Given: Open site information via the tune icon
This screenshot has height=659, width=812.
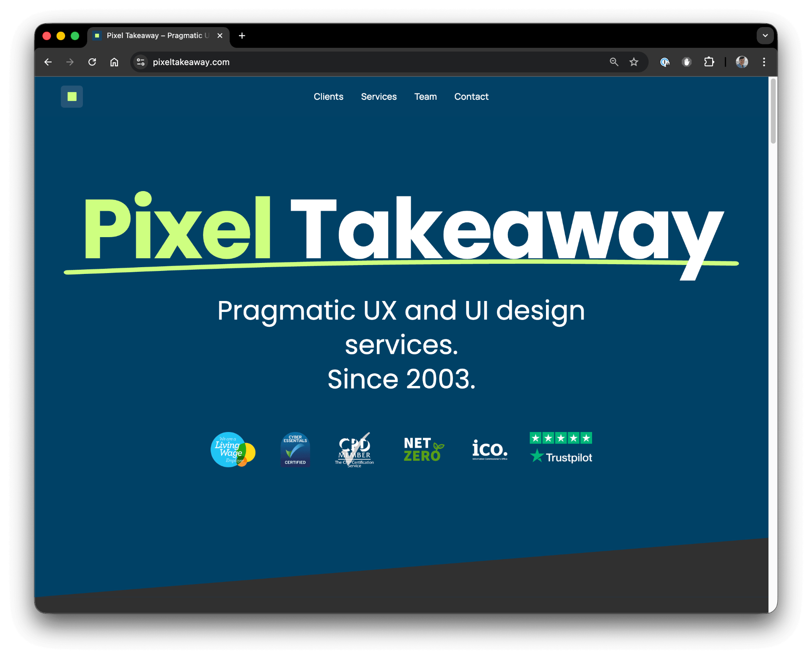Looking at the screenshot, I should [140, 62].
